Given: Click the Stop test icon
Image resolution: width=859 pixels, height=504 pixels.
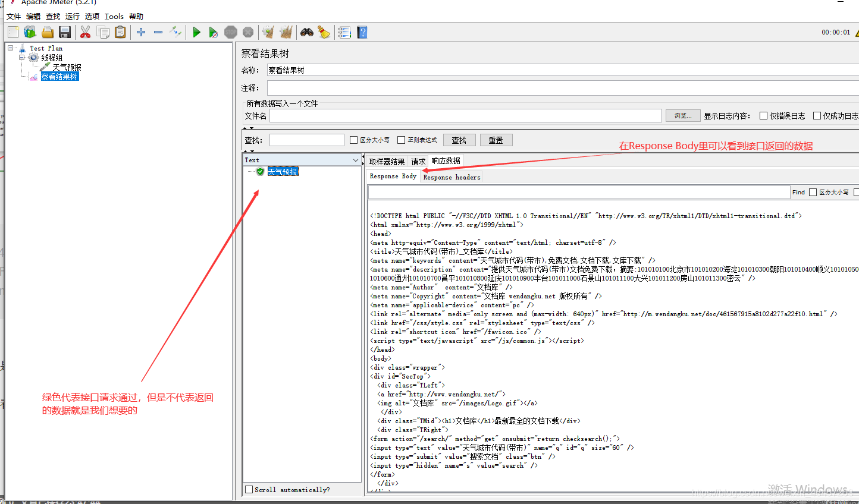Looking at the screenshot, I should click(231, 32).
